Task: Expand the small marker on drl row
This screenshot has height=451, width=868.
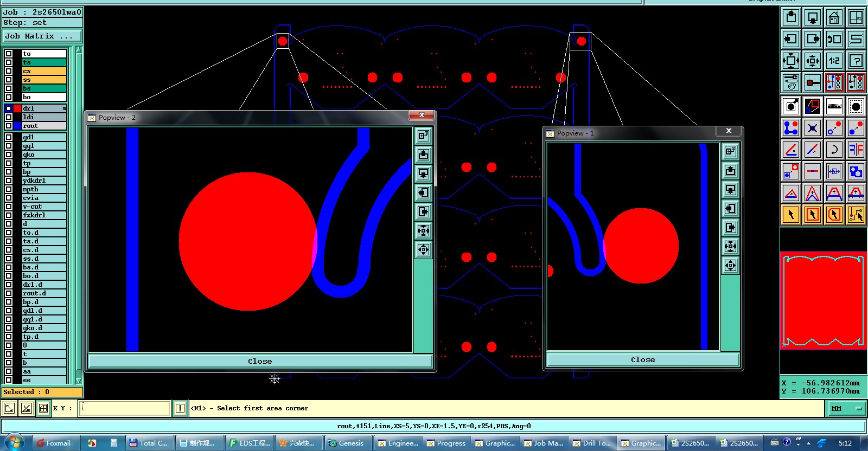Action: pos(64,108)
